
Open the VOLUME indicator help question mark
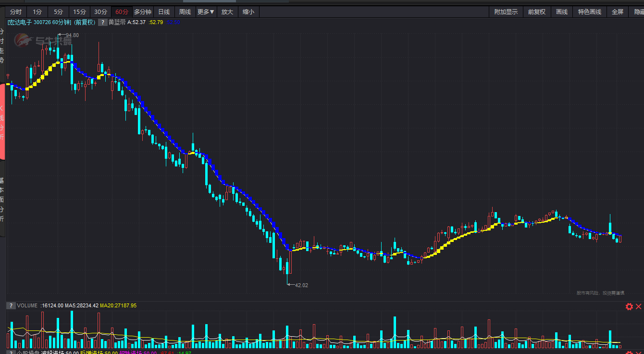point(10,305)
